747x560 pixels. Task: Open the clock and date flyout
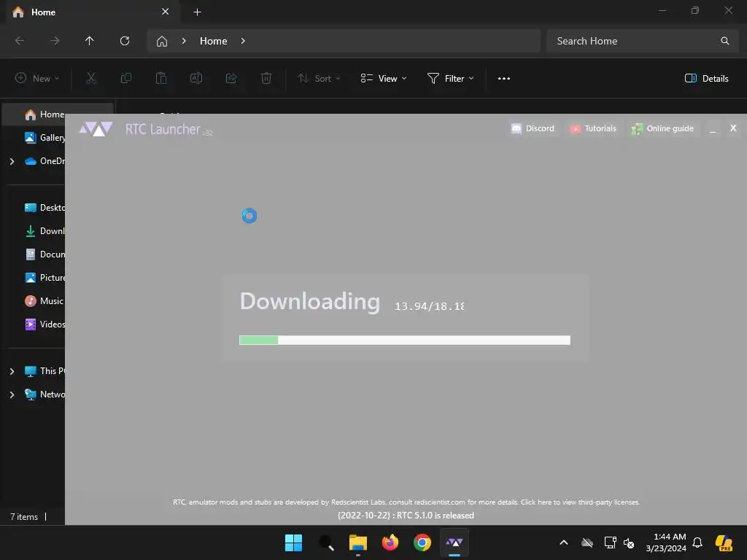click(x=665, y=542)
